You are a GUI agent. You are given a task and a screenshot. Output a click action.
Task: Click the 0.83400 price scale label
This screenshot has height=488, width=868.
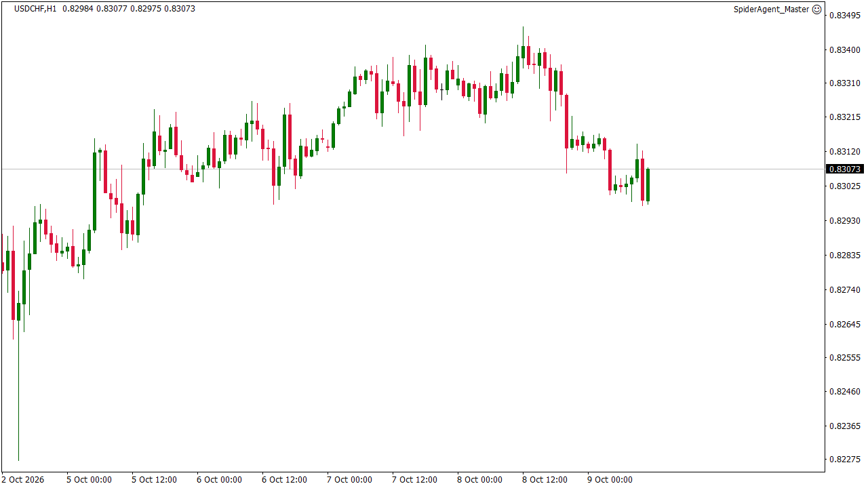coord(845,50)
